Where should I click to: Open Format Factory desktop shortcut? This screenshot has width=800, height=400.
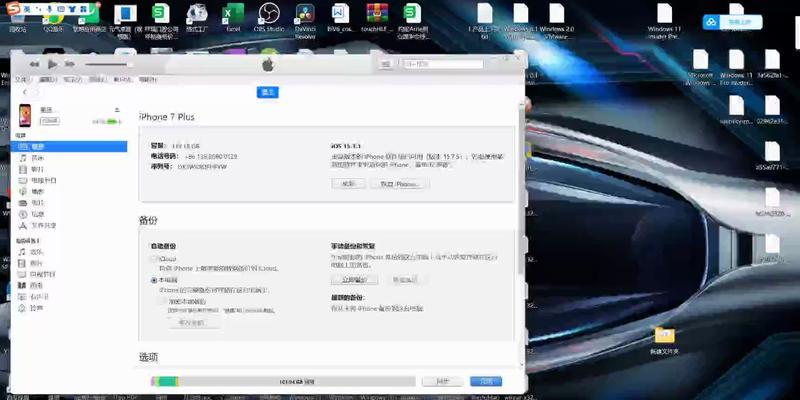pos(197,18)
